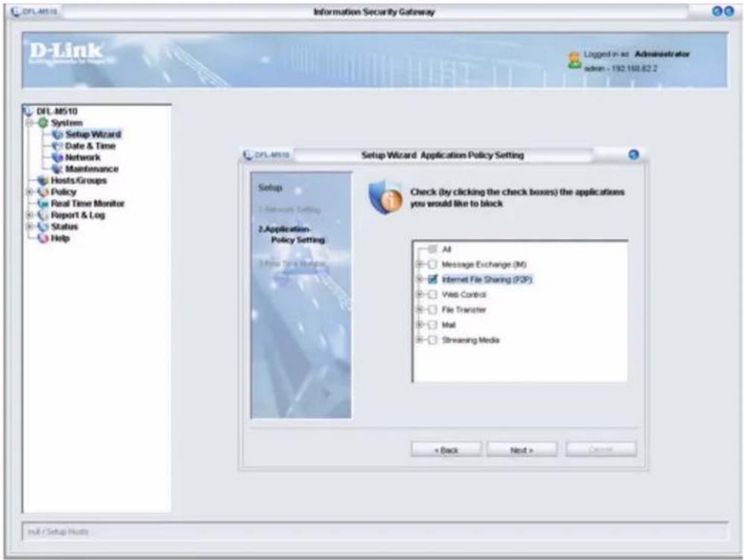The image size is (744, 560).
Task: Click the greyed Cancel button
Action: tap(601, 450)
